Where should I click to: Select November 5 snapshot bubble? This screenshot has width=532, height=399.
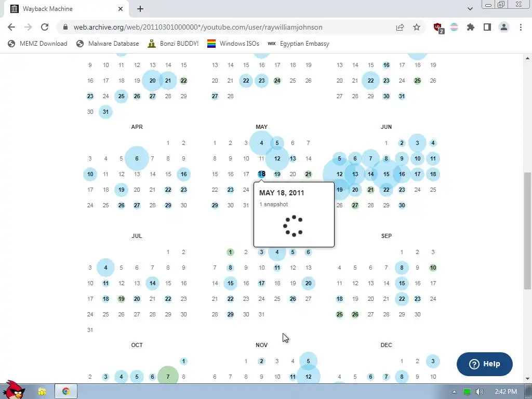(308, 361)
